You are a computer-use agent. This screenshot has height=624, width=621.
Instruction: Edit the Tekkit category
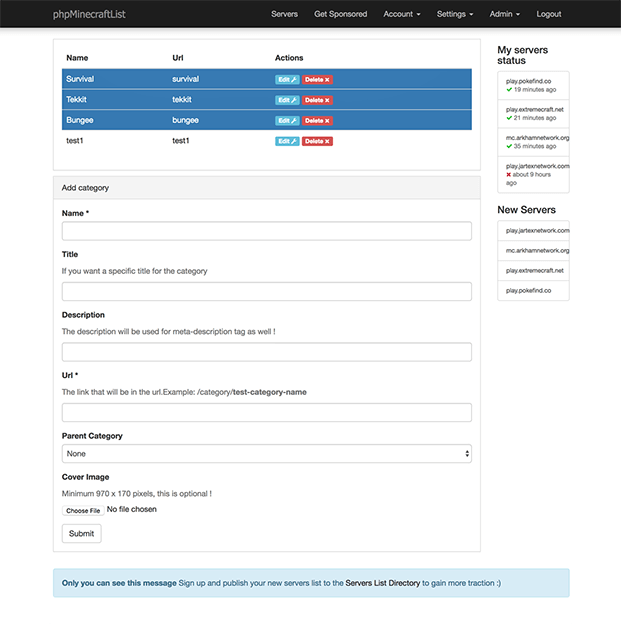click(x=287, y=100)
